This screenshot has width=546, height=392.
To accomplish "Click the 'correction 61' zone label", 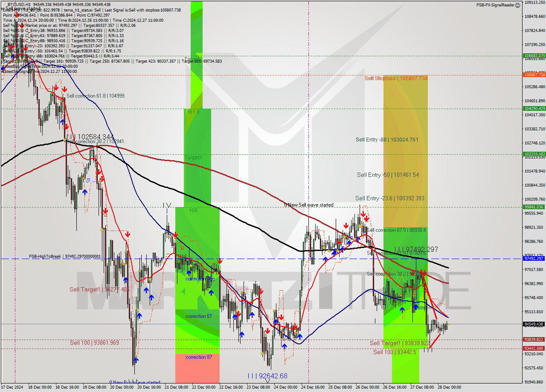I will click(199, 317).
